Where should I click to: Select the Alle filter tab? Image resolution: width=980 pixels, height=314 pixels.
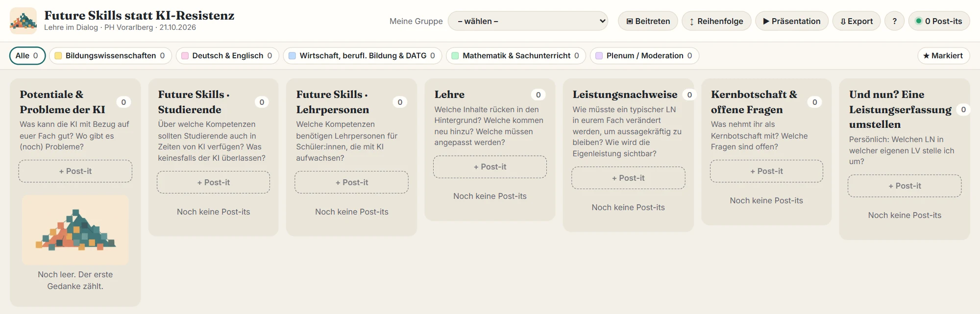click(27, 56)
